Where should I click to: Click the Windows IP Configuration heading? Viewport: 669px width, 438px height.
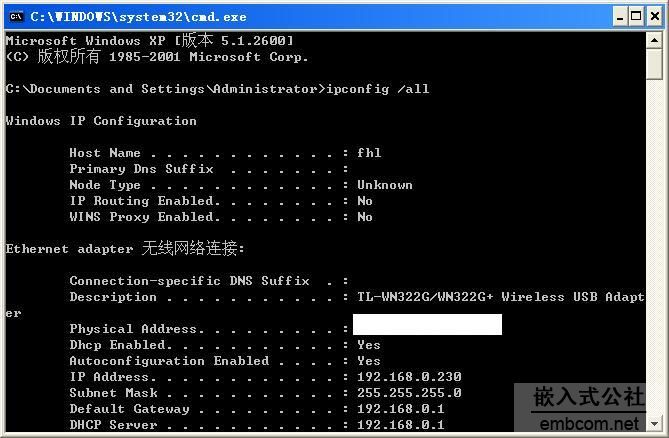tap(101, 121)
